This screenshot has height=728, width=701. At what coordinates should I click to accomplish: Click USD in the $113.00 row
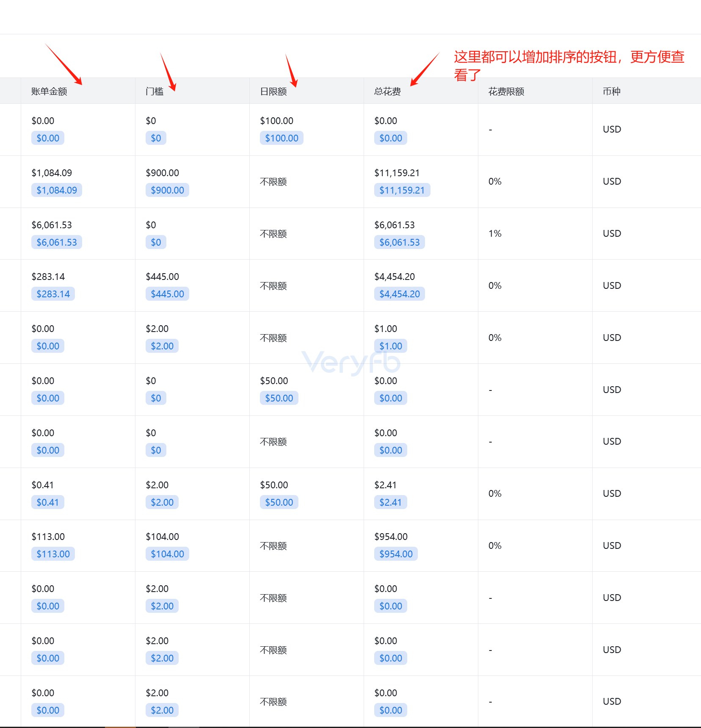pyautogui.click(x=612, y=545)
